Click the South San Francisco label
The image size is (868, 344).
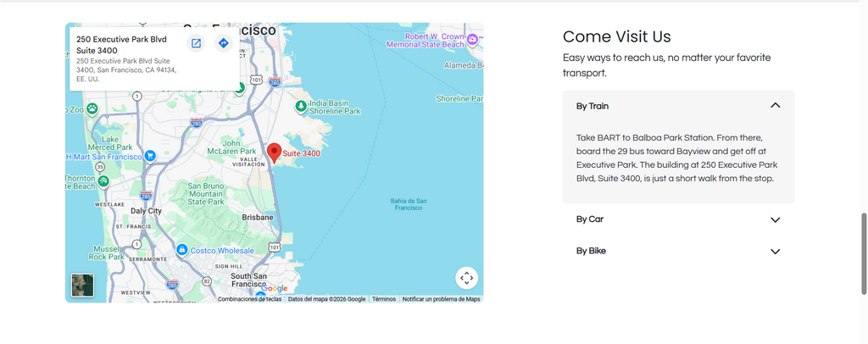point(249,280)
